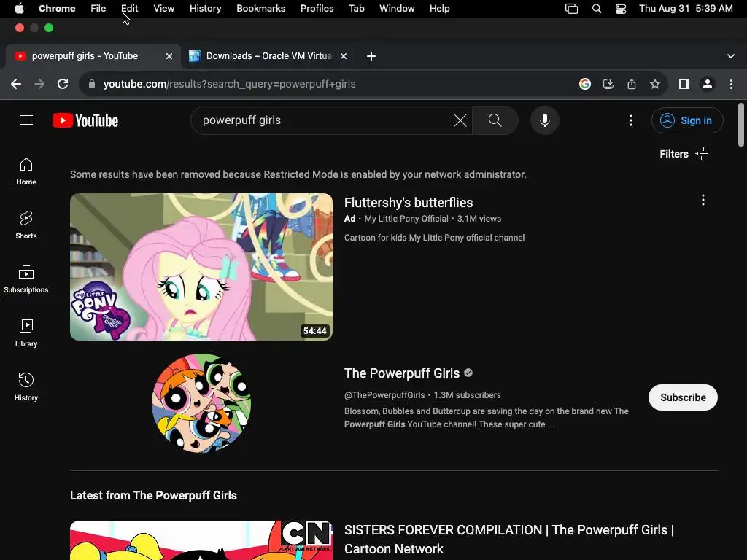This screenshot has height=560, width=747.
Task: Open the Tab menu
Action: coord(356,9)
